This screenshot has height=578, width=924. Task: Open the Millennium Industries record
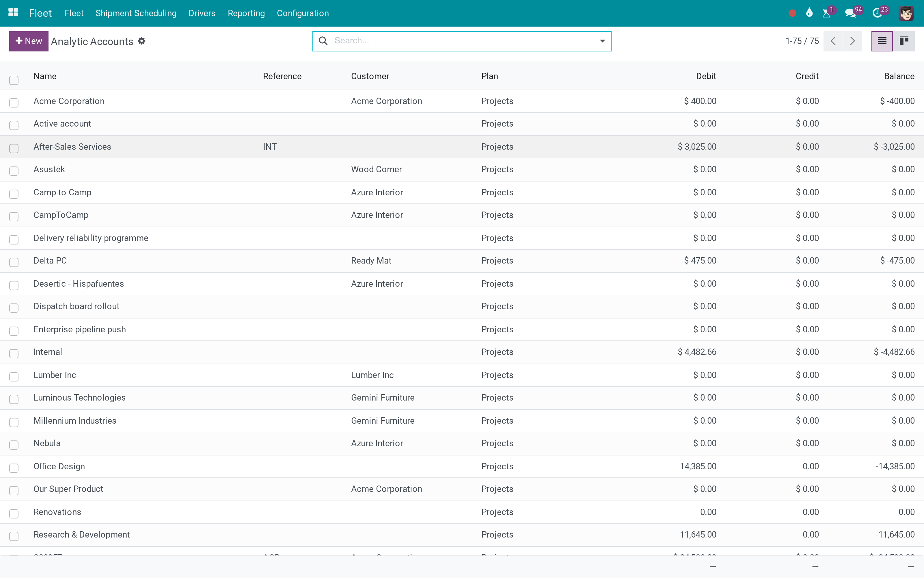click(75, 420)
